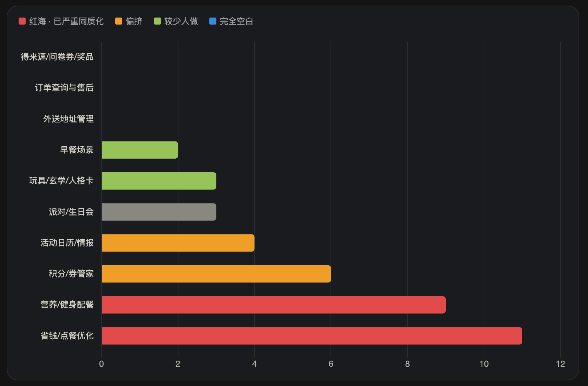Click the x-axis tick value 0
The image size is (588, 386).
(102, 364)
